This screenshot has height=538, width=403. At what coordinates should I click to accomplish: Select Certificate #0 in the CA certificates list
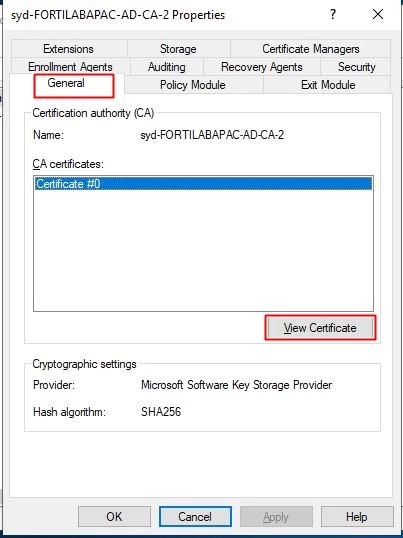(x=203, y=184)
